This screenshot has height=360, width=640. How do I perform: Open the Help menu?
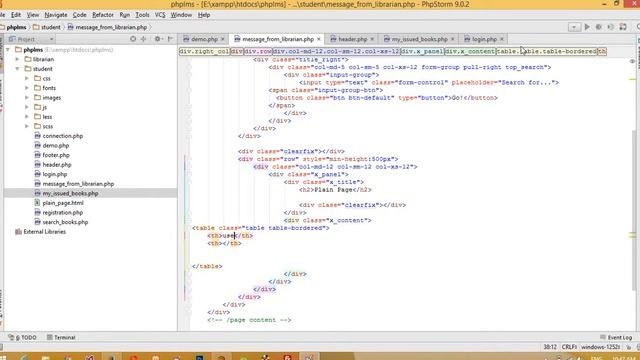tap(204, 15)
